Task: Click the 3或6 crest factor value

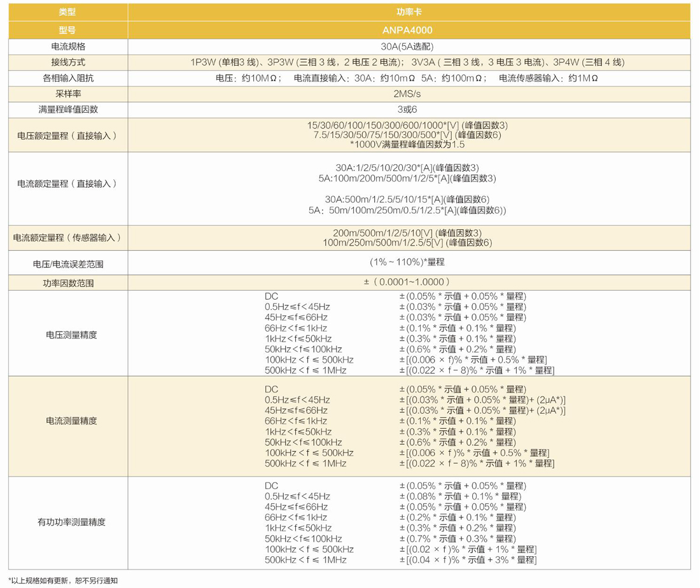Action: tap(409, 109)
